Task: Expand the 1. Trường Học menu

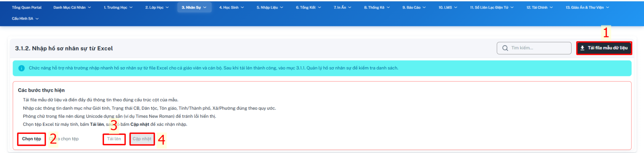Action: click(118, 7)
